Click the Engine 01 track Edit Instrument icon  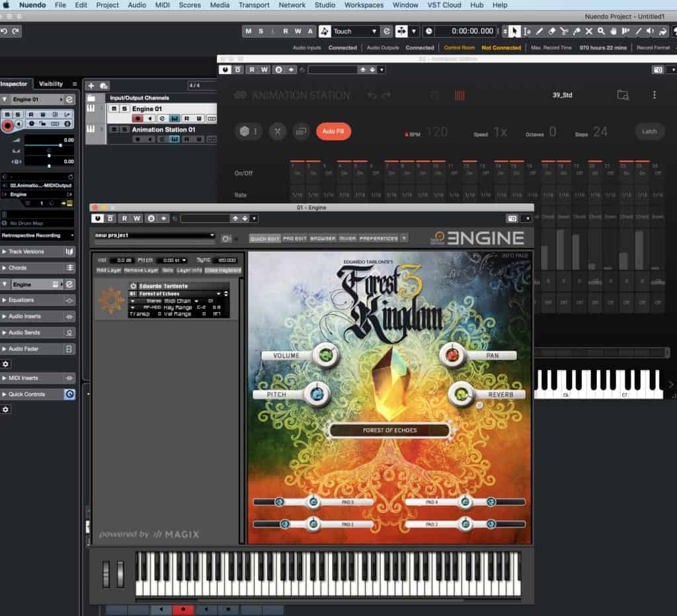[175, 118]
